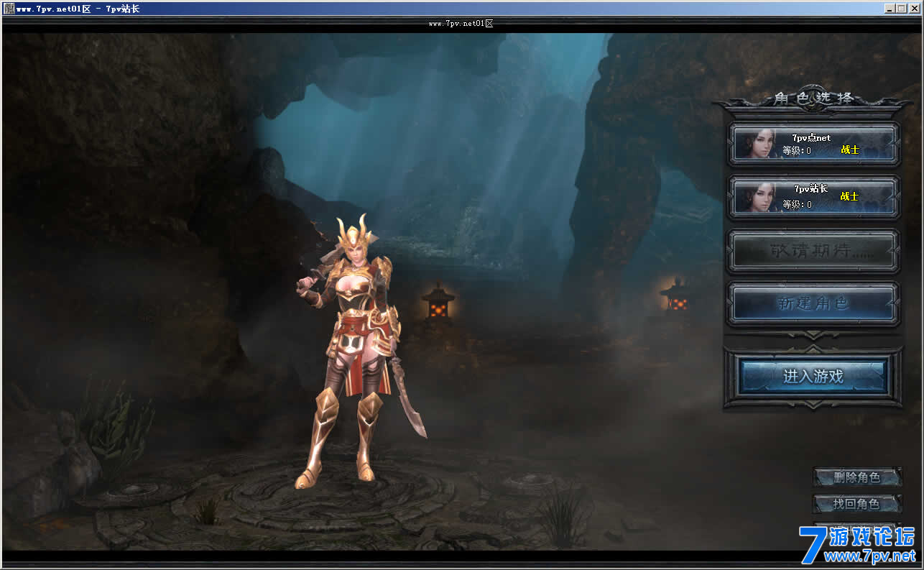Select the 7pv站长 character slot
924x570 pixels.
(x=813, y=196)
